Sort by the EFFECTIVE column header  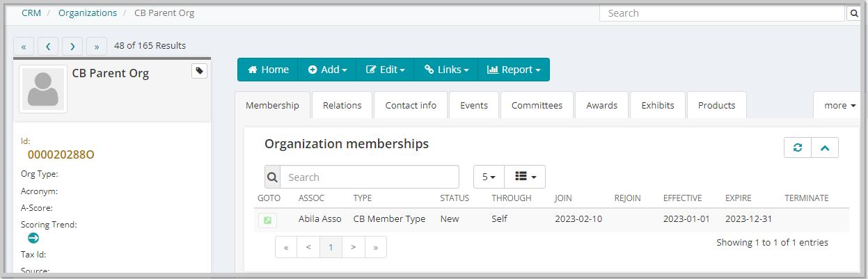pyautogui.click(x=682, y=198)
